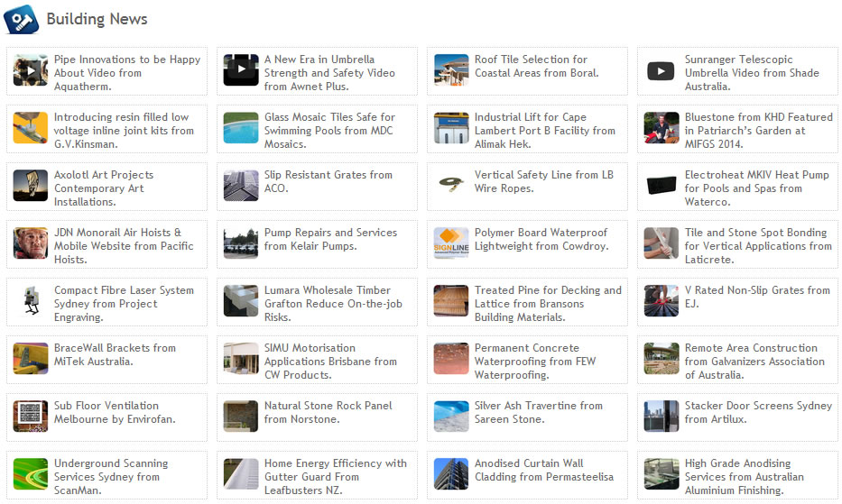Open Introducing resin filled low voltage article
The height and width of the screenshot is (504, 842).
124,131
